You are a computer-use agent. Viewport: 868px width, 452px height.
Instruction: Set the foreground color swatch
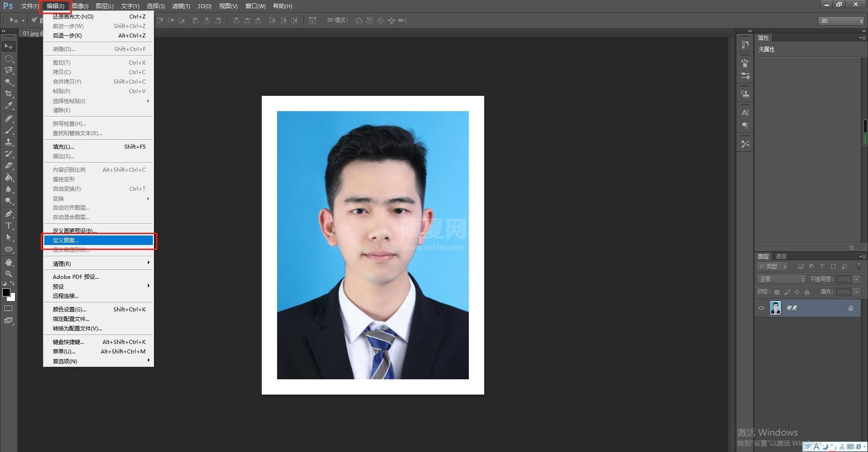(x=6, y=292)
